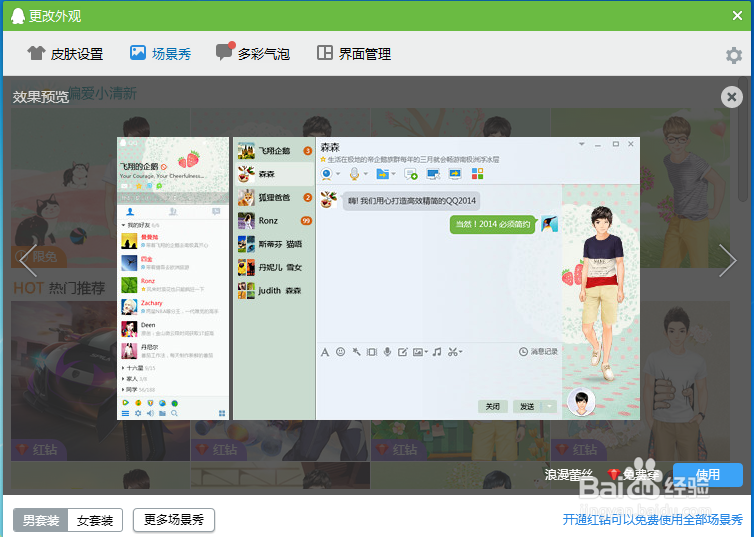
Task: Click the send file folder icon
Action: 383,174
